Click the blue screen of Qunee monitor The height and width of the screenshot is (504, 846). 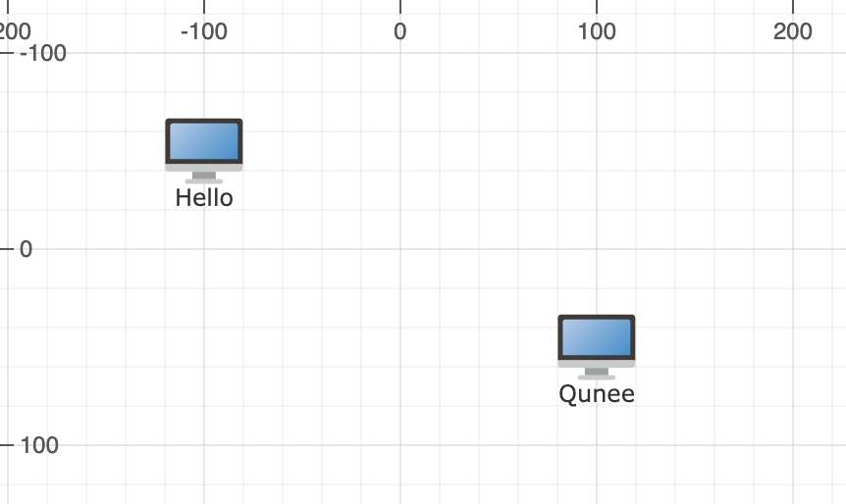(596, 337)
